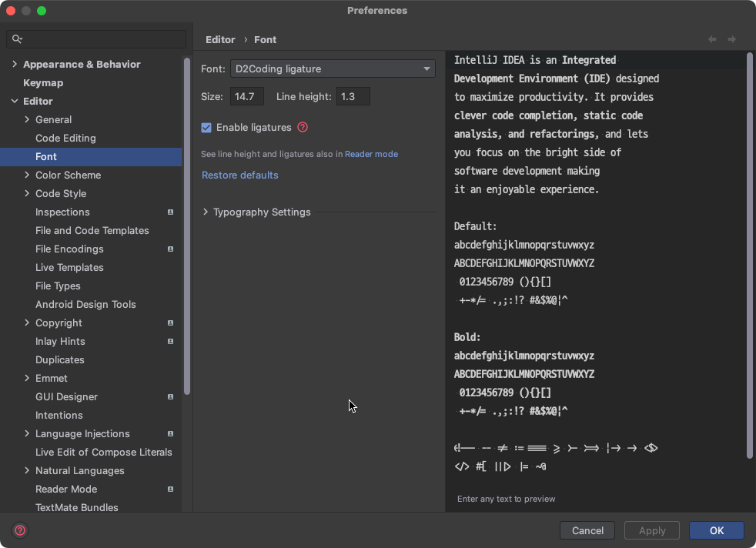Click the search magnifier icon in settings
Viewport: 756px width, 548px height.
pyautogui.click(x=17, y=39)
